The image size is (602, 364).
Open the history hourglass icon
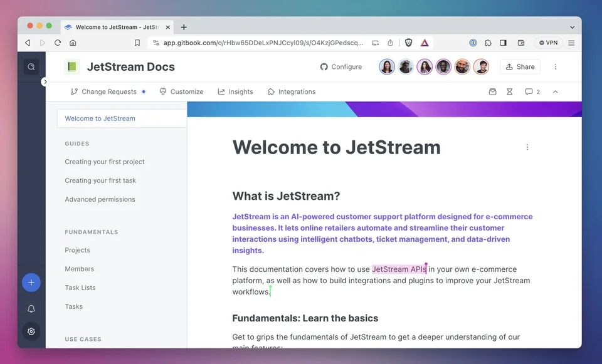(509, 91)
